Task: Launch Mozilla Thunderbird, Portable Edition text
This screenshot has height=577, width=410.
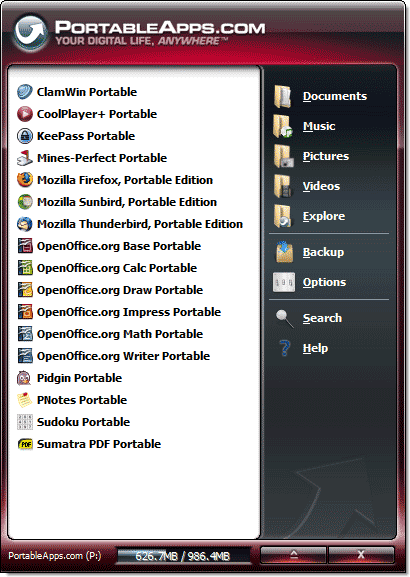Action: (x=140, y=224)
